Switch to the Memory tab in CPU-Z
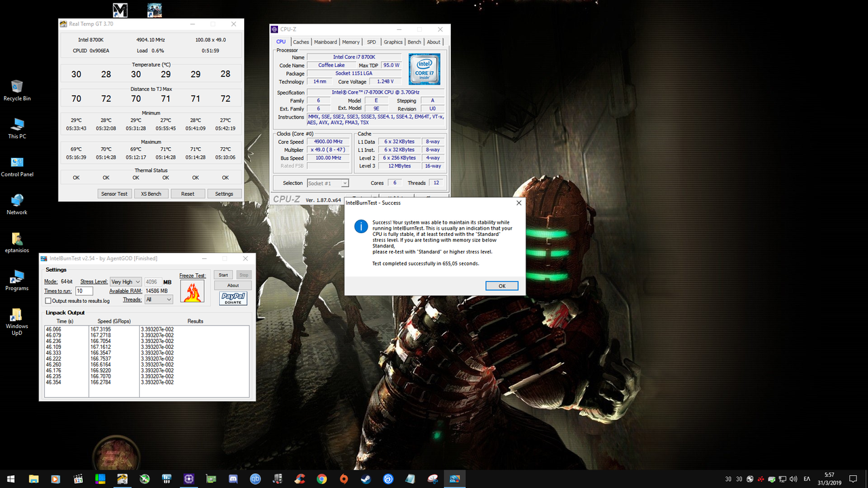This screenshot has width=868, height=488. coord(351,42)
